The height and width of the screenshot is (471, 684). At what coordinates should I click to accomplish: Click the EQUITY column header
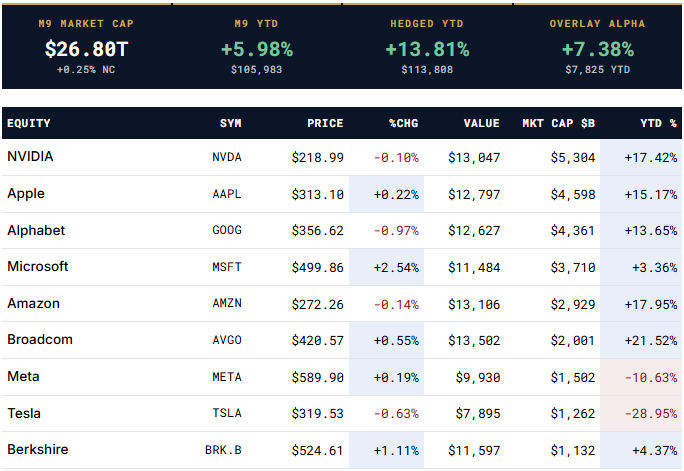tap(29, 123)
